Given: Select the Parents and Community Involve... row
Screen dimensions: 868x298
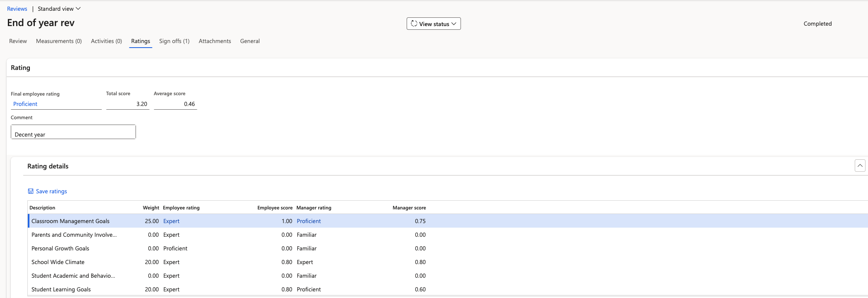Looking at the screenshot, I should tap(448, 235).
